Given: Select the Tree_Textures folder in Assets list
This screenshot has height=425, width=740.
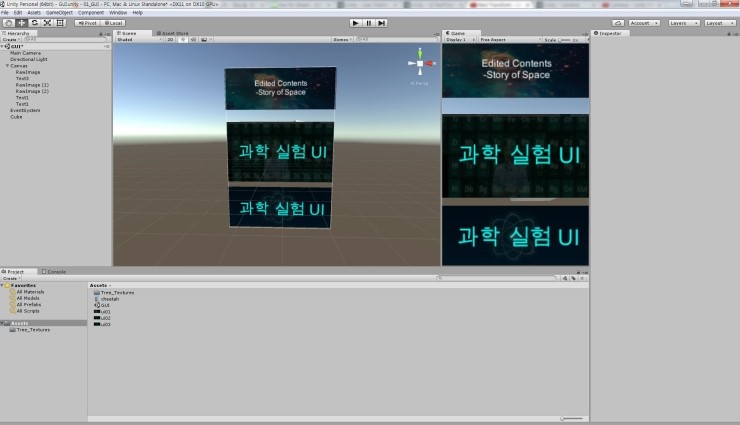Looking at the screenshot, I should (x=114, y=292).
